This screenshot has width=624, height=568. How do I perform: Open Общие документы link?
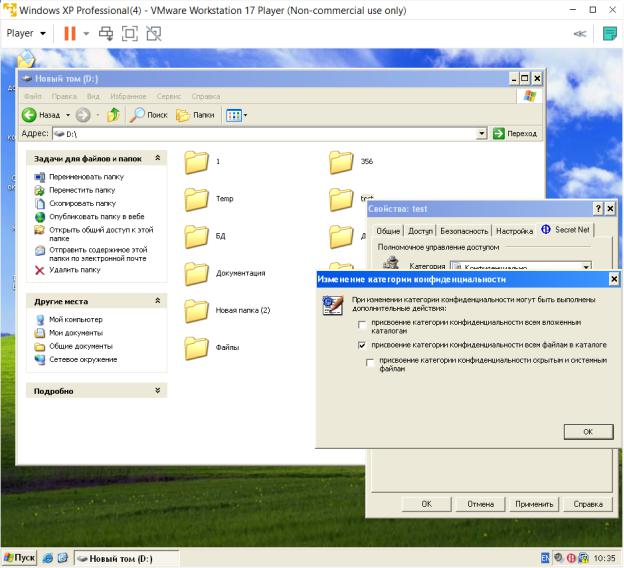(x=81, y=346)
